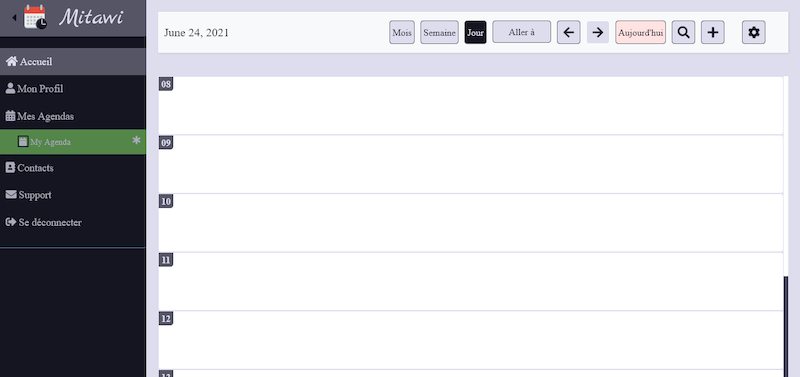The height and width of the screenshot is (377, 800).
Task: Switch to Semaine view
Action: pos(439,33)
